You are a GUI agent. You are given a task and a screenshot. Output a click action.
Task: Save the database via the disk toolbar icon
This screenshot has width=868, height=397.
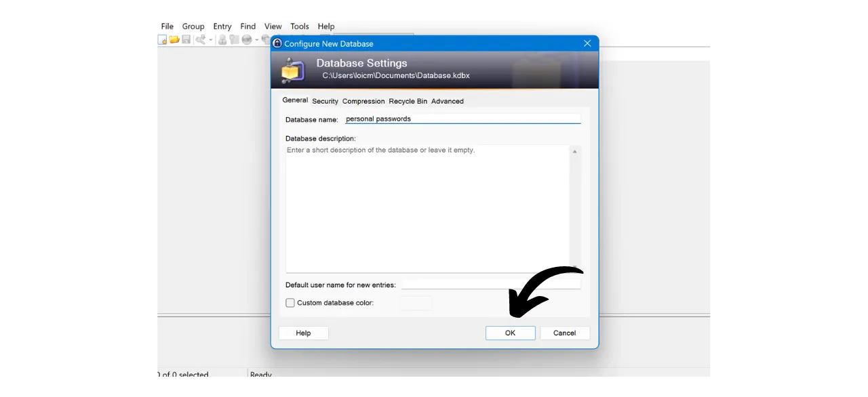(x=186, y=39)
